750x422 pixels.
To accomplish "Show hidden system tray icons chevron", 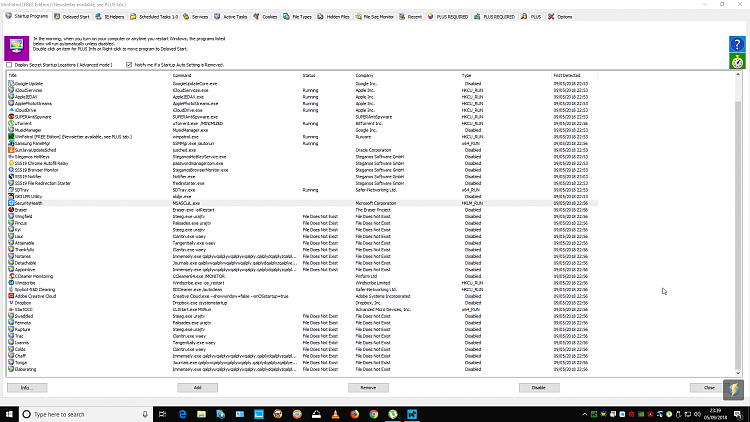I will pyautogui.click(x=585, y=414).
